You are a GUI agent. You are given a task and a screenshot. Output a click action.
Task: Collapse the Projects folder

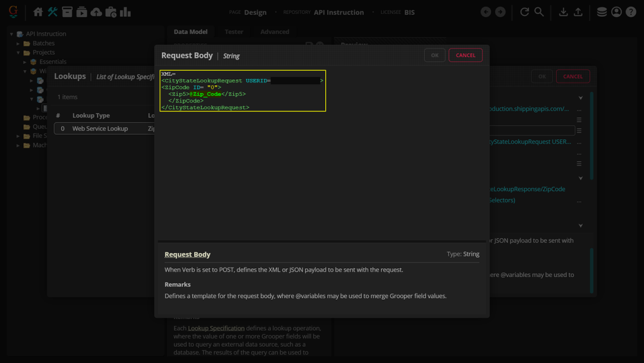(x=19, y=53)
